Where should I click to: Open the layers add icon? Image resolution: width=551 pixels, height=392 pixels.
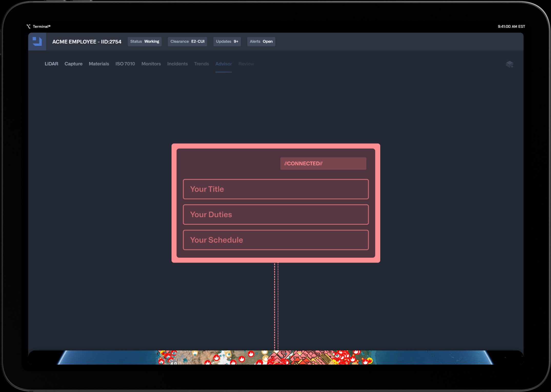(x=509, y=64)
